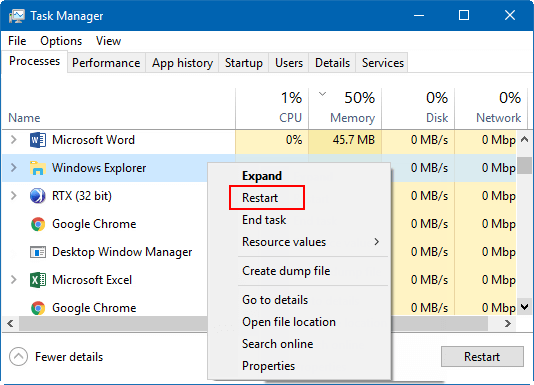Click the RTX (32 bit) process icon

pyautogui.click(x=38, y=196)
